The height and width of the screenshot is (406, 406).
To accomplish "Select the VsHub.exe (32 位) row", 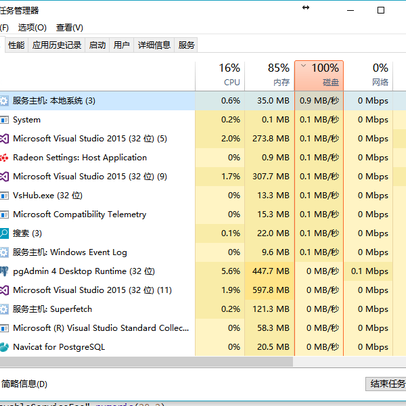I will (x=48, y=195).
